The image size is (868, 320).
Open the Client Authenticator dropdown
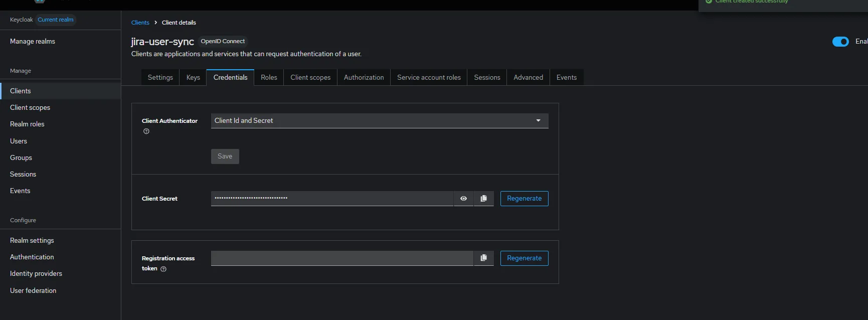click(x=380, y=121)
